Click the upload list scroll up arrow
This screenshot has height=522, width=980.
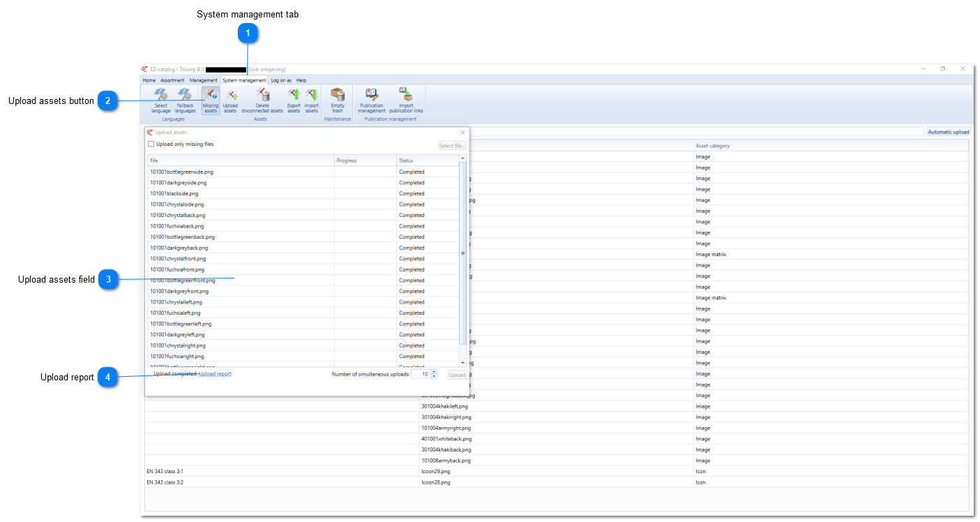(462, 158)
